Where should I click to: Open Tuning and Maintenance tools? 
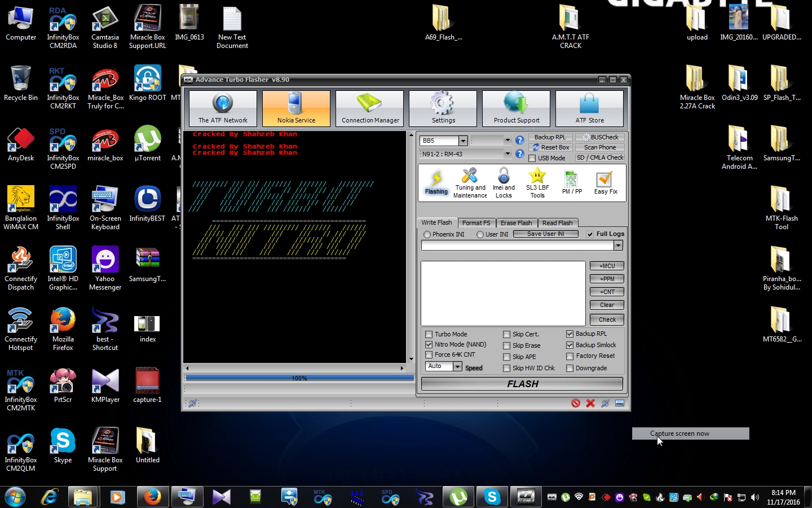click(x=470, y=183)
